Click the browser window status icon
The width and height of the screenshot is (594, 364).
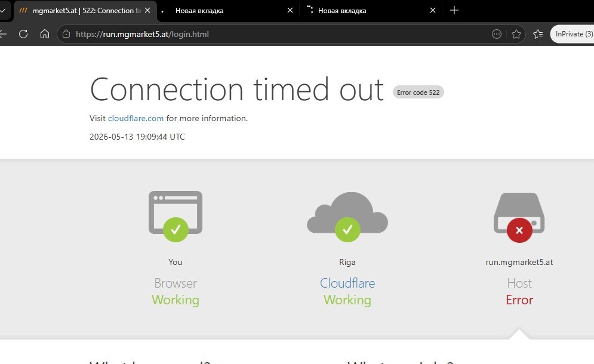coord(176,216)
